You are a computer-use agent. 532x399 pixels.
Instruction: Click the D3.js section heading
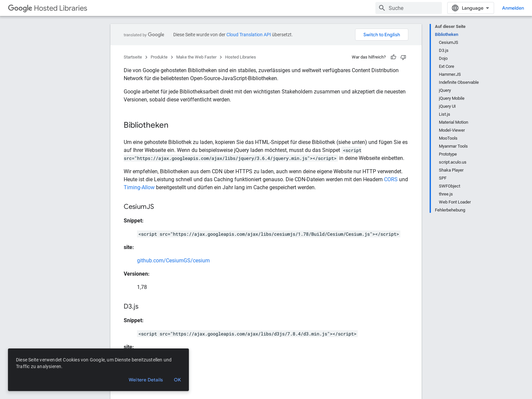click(131, 307)
